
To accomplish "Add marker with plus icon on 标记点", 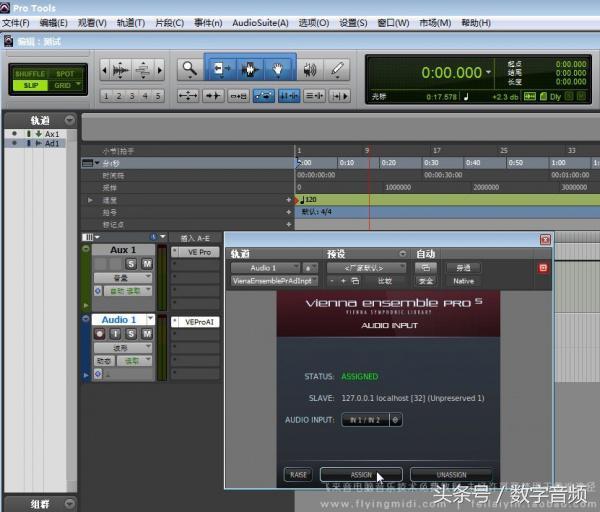I will 289,224.
